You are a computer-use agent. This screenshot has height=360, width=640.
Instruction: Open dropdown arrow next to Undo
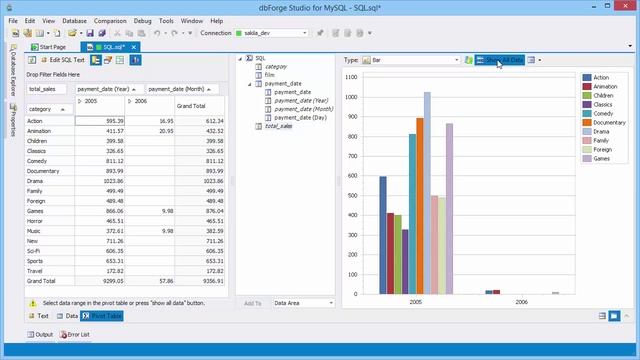[x=165, y=33]
